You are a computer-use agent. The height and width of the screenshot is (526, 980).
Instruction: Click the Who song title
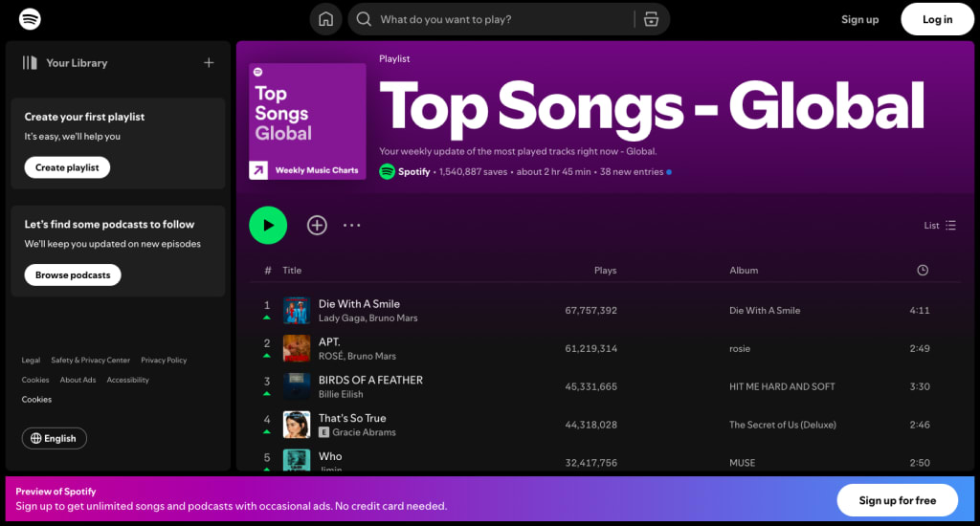pos(330,456)
